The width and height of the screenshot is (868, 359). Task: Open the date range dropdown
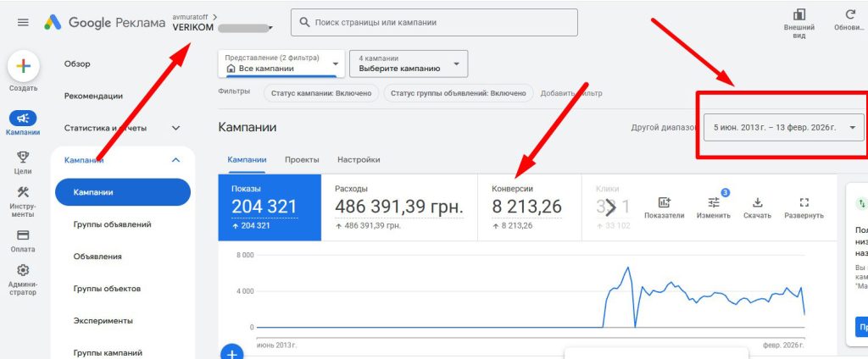click(x=784, y=127)
